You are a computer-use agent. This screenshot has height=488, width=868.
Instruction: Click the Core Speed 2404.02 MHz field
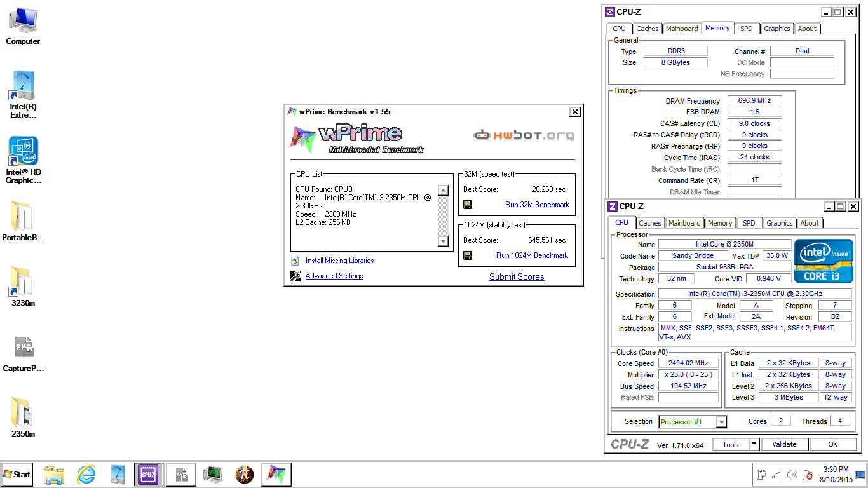688,363
